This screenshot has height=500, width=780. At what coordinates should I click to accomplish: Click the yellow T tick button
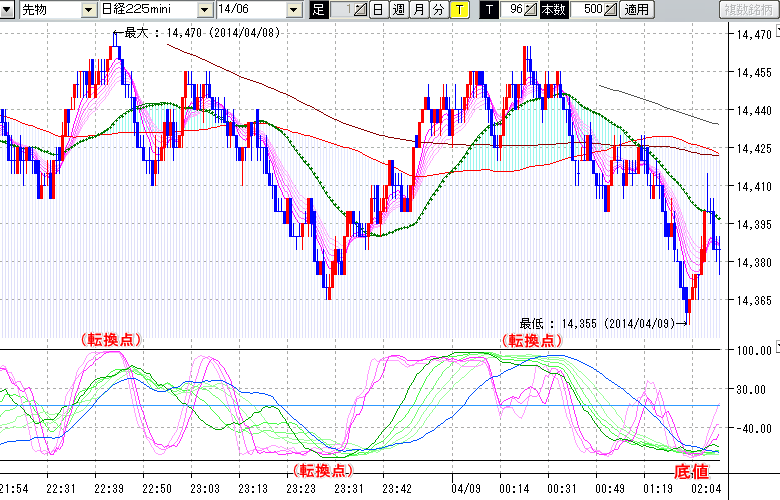[x=458, y=10]
